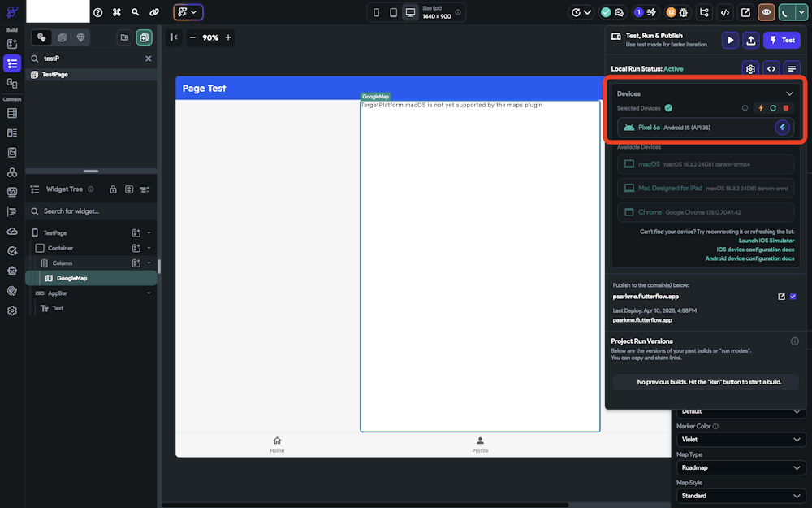Image resolution: width=812 pixels, height=508 pixels.
Task: Click the green add page icon
Action: (x=144, y=37)
